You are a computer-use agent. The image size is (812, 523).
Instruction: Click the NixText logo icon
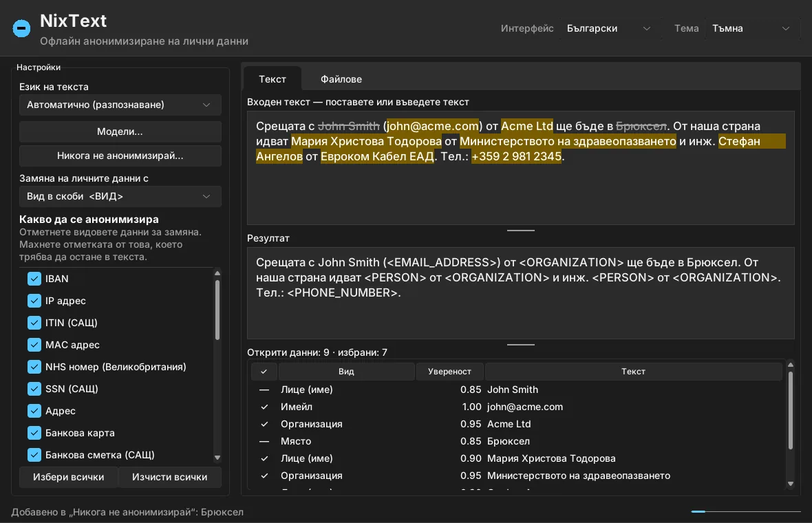coord(21,28)
